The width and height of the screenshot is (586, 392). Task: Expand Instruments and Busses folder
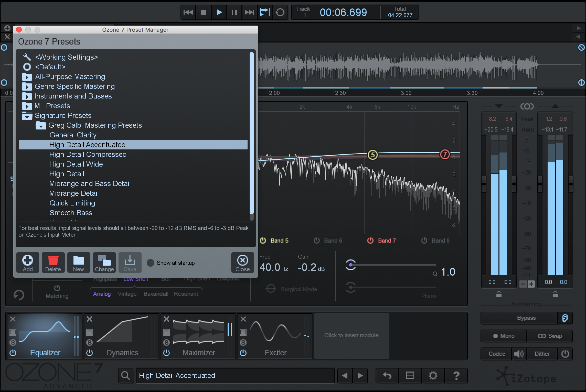27,96
